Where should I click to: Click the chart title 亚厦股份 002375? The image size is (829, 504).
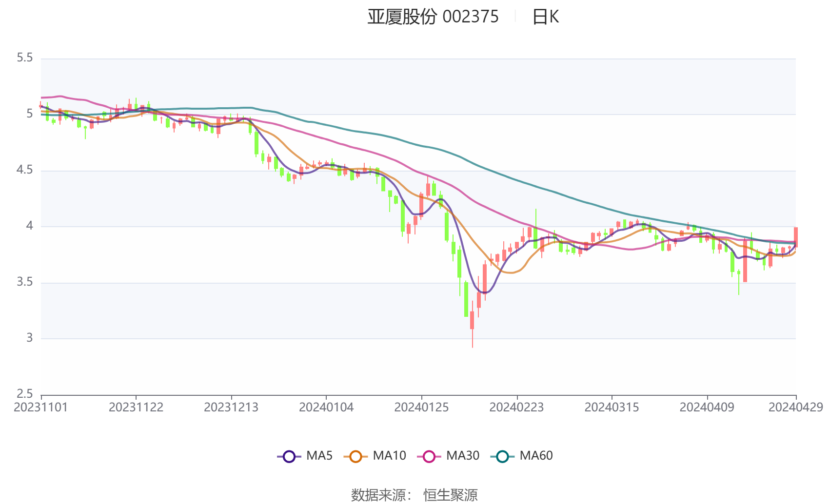[433, 17]
